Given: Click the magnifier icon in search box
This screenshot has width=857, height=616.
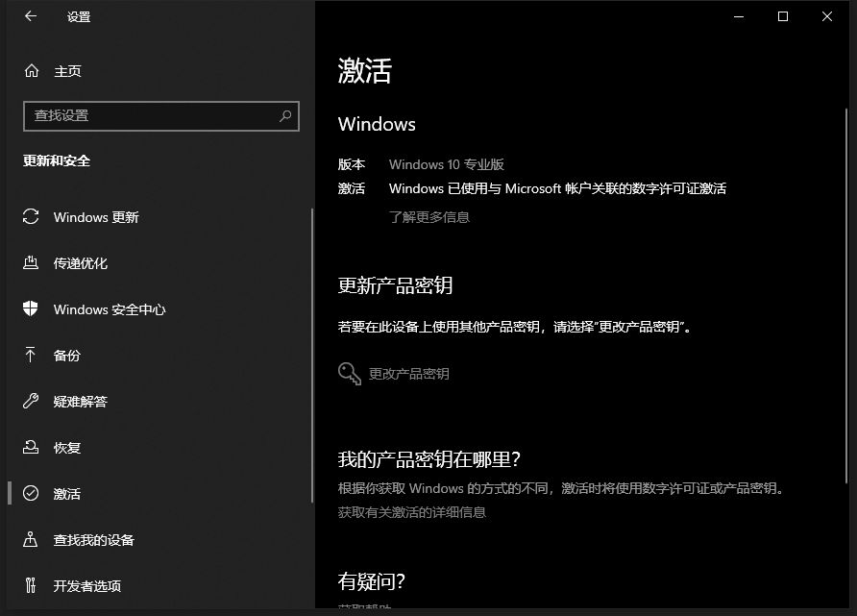Looking at the screenshot, I should pyautogui.click(x=285, y=116).
